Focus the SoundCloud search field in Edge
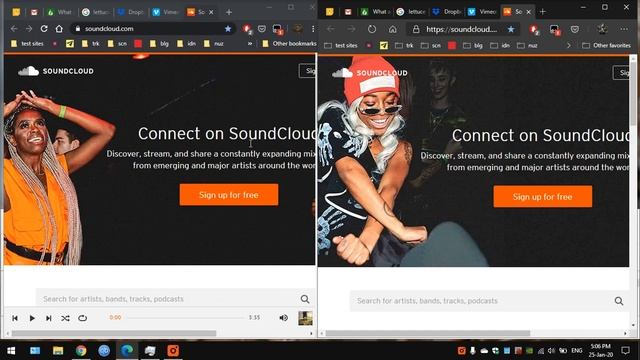 [482, 301]
